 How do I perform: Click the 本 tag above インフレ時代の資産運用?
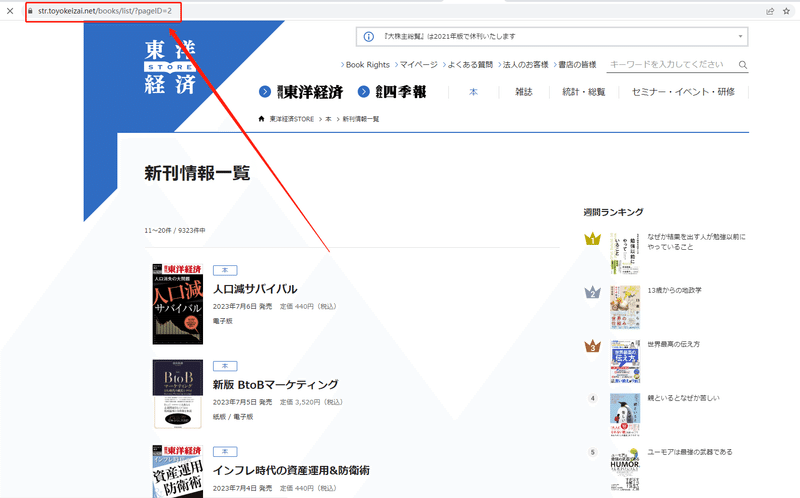(x=225, y=452)
